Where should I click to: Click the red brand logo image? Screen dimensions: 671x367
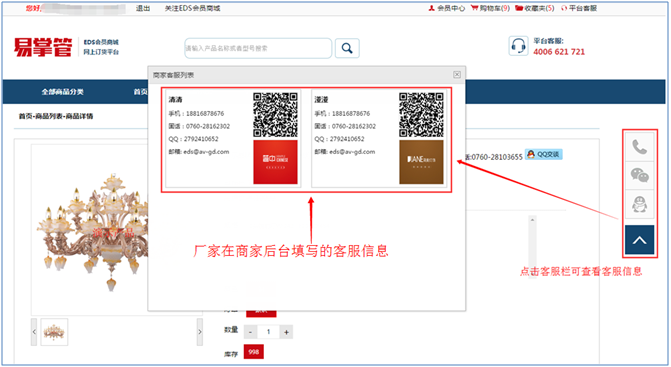click(x=275, y=162)
